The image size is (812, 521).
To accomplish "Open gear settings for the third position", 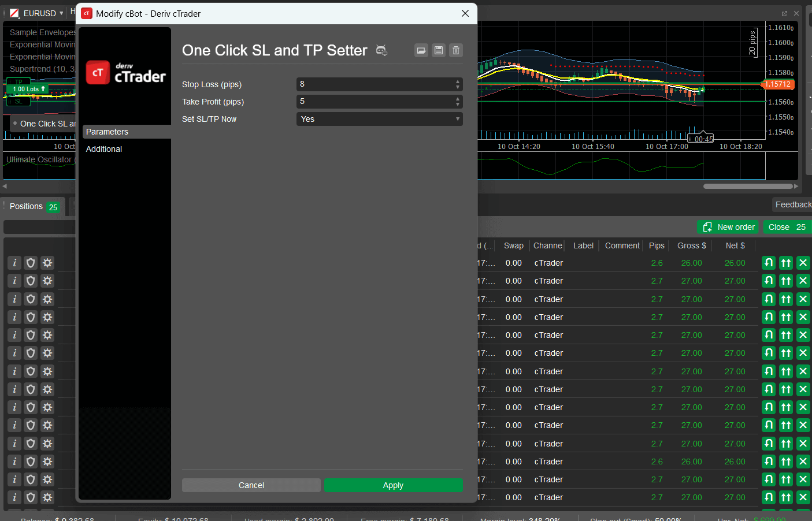I will tap(47, 299).
